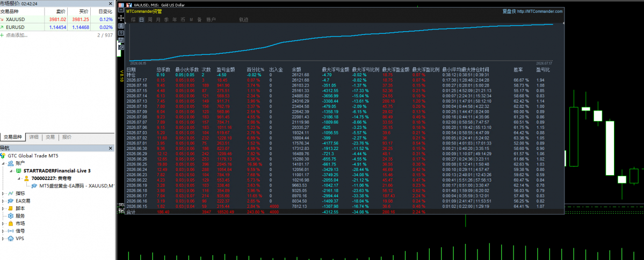The image size is (644, 260).
Task: Select the 综 summary tab in MTCommander
Action: coord(133,19)
